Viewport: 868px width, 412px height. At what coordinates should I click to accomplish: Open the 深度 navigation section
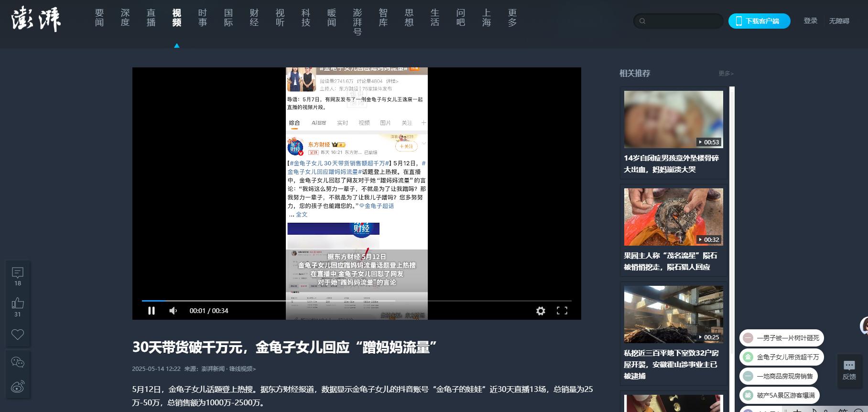coord(125,18)
